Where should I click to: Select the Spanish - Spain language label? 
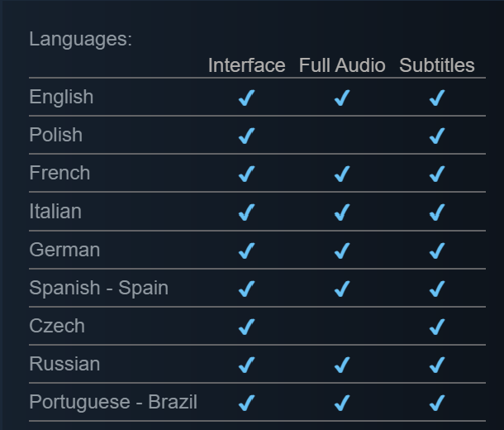(x=98, y=288)
